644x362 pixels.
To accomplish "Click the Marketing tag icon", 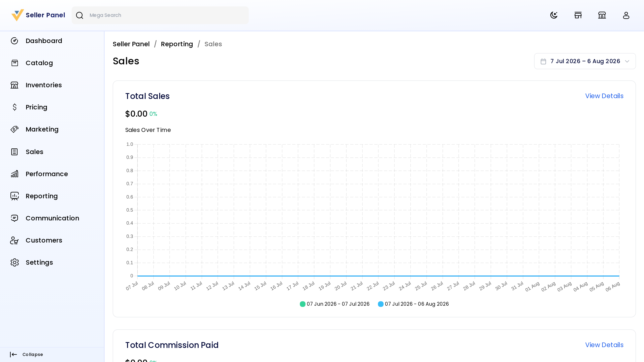I will click(14, 129).
